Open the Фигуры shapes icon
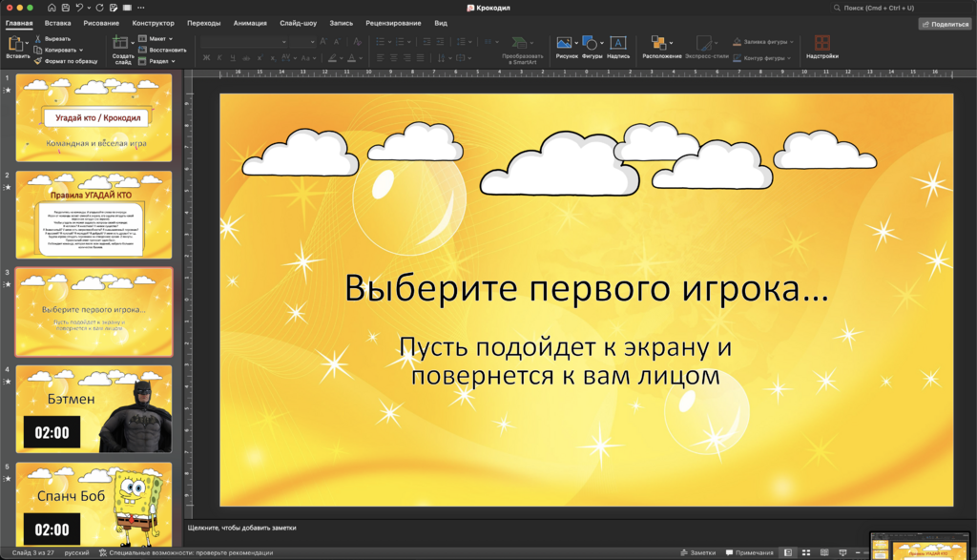The width and height of the screenshot is (977, 560). (x=589, y=42)
